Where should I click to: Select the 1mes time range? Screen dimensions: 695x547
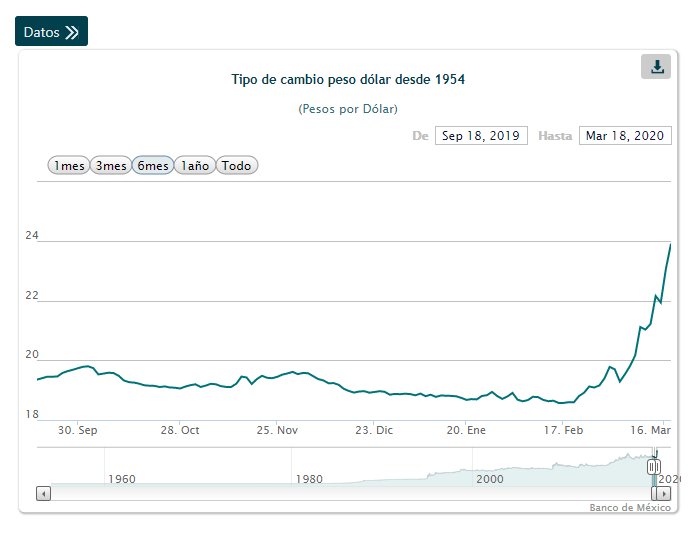pos(69,166)
